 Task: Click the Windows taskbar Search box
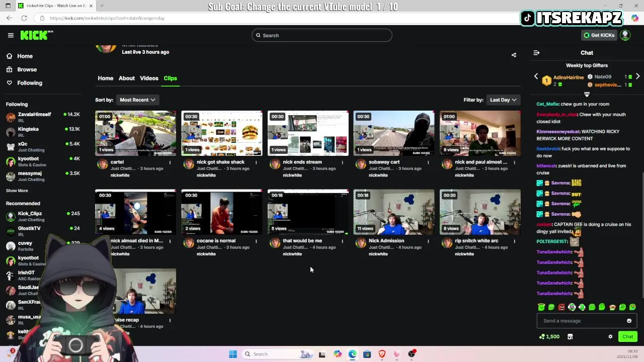point(277,354)
